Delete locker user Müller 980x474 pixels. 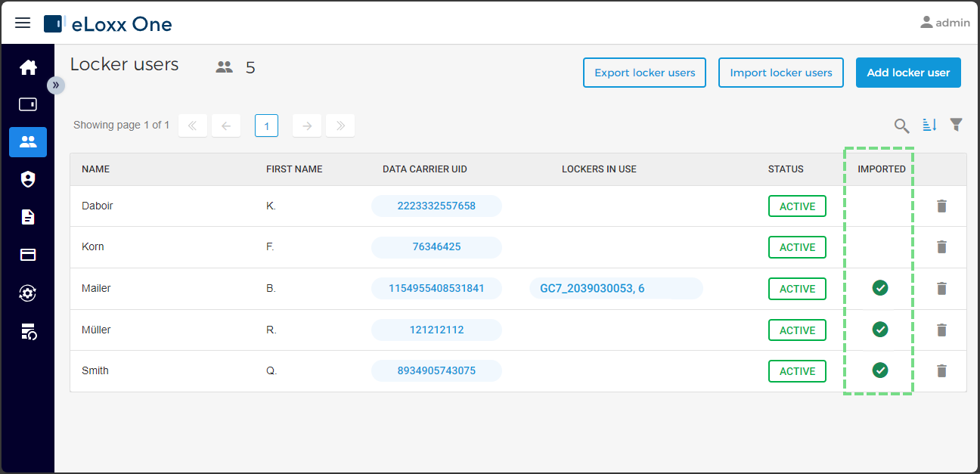click(941, 330)
